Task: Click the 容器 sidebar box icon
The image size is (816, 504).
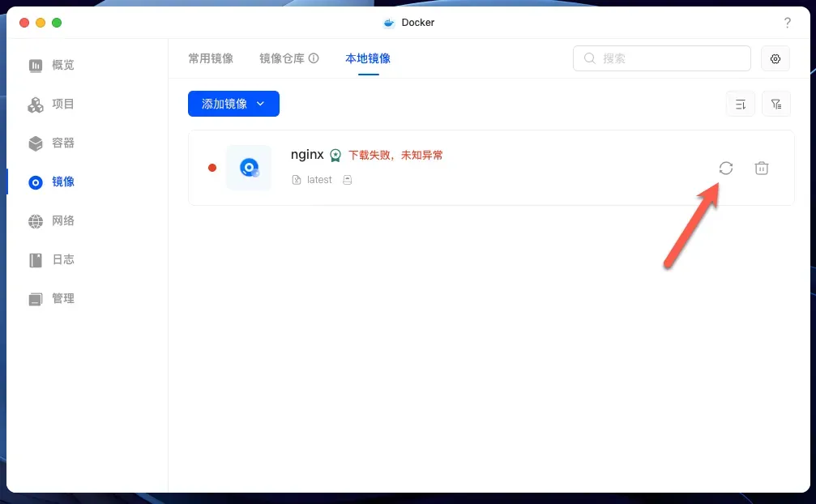Action: [x=36, y=143]
